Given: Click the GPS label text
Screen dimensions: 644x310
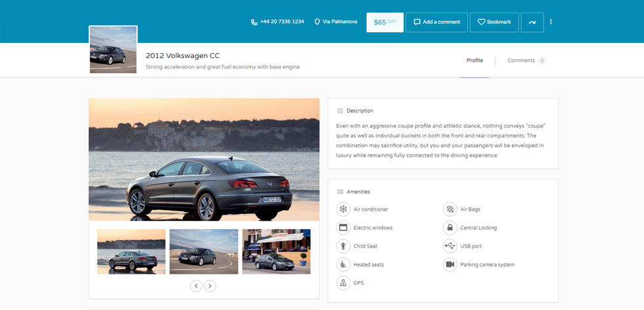Looking at the screenshot, I should 359,283.
